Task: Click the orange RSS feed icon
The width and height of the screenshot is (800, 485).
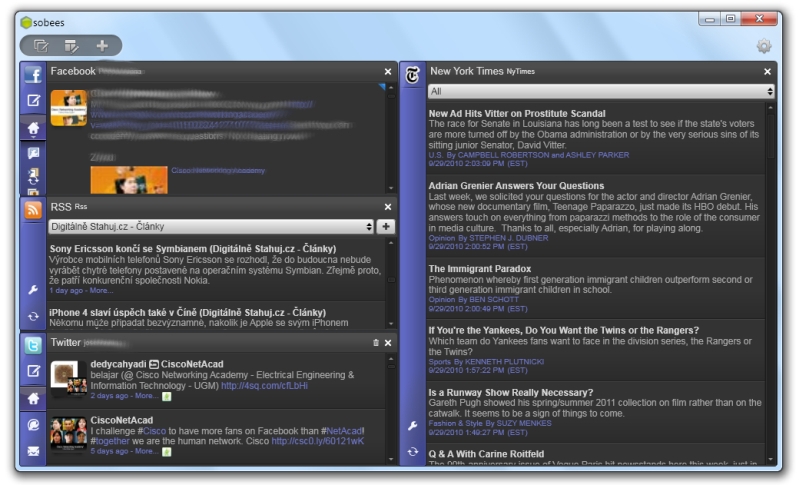Action: click(x=33, y=209)
